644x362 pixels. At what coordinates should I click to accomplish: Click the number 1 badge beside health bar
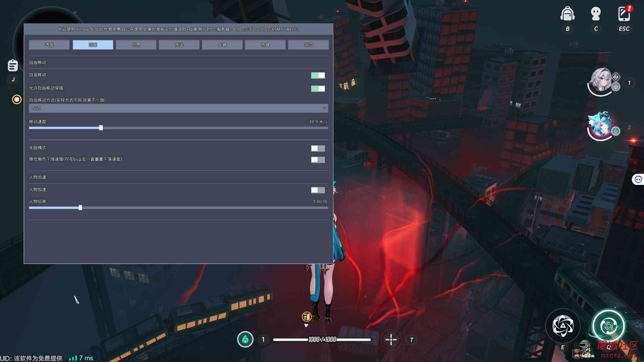point(263,340)
